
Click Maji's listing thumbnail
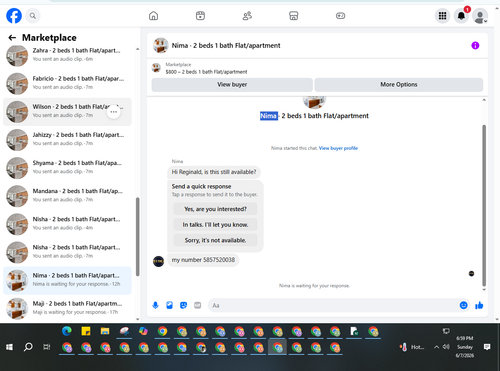[17, 309]
